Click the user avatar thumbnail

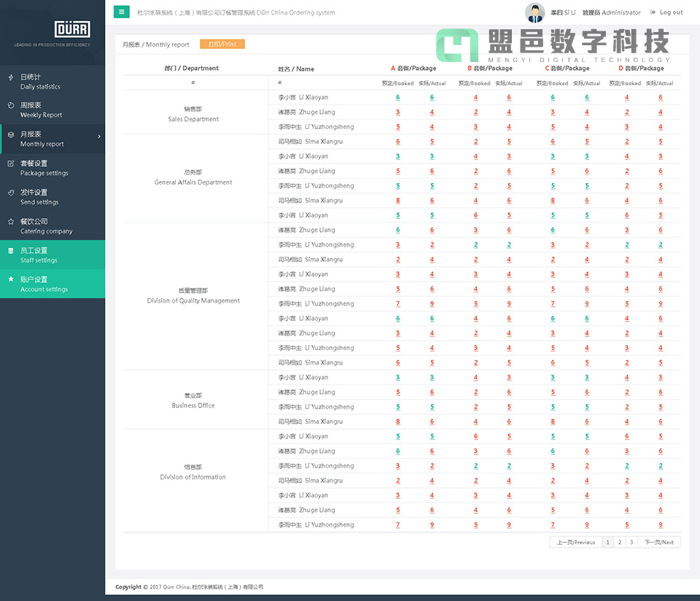click(x=534, y=12)
